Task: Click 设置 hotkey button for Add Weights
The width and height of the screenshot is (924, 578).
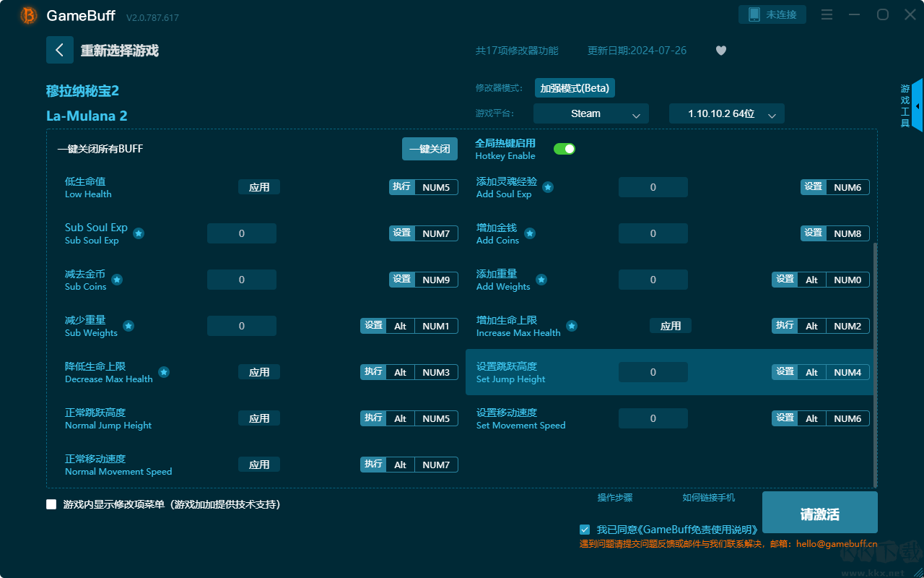Action: (x=785, y=280)
